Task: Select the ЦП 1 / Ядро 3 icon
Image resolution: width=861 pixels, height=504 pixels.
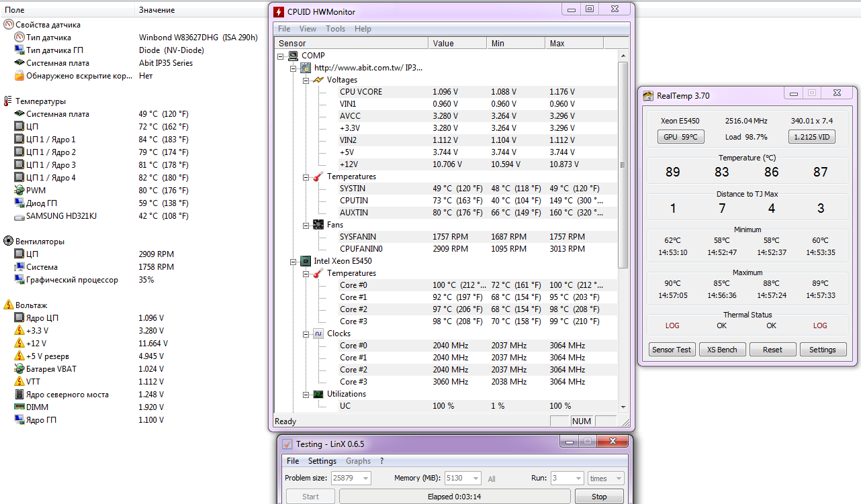Action: [x=19, y=165]
